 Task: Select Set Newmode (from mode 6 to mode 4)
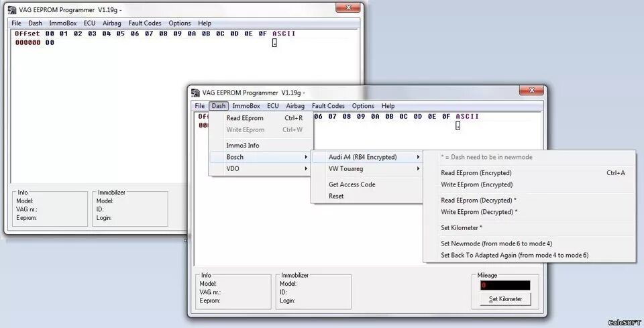pyautogui.click(x=530, y=243)
